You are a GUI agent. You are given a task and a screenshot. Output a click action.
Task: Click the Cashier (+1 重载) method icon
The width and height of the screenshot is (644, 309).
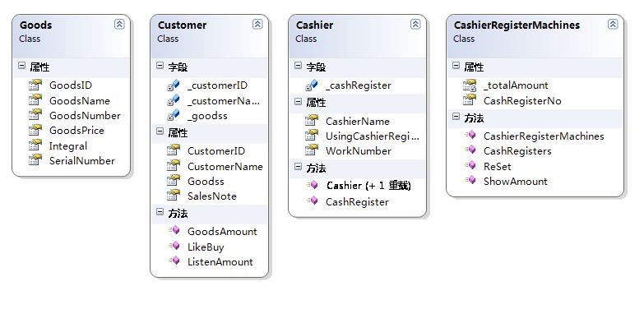point(313,186)
